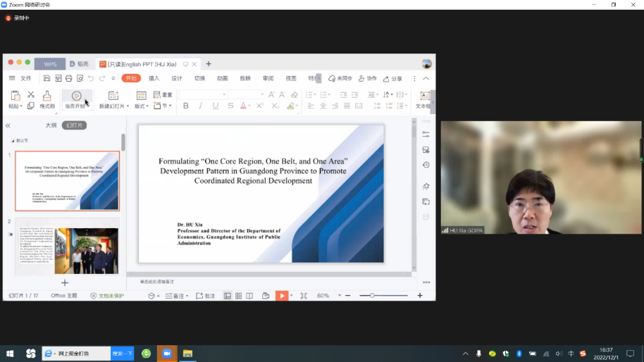
Task: Open the font name dropdown
Action: [224, 95]
